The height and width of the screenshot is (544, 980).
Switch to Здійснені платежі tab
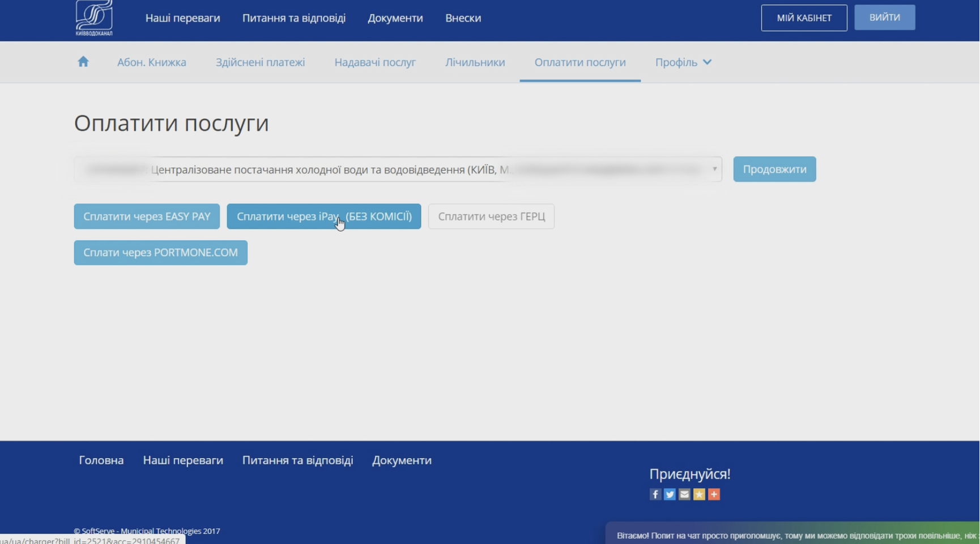260,62
